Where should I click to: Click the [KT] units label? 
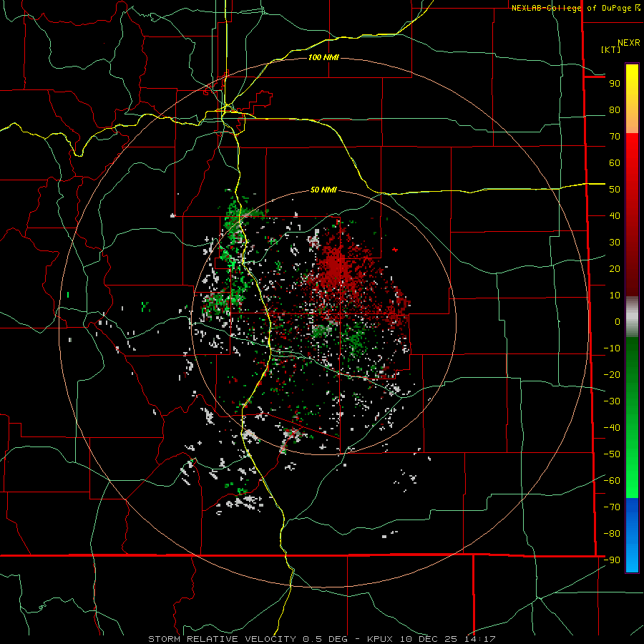click(611, 49)
